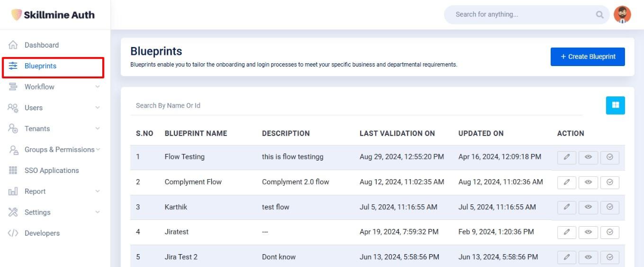The width and height of the screenshot is (644, 267).
Task: View Flow Testing blueprint via the eye icon
Action: 588,157
